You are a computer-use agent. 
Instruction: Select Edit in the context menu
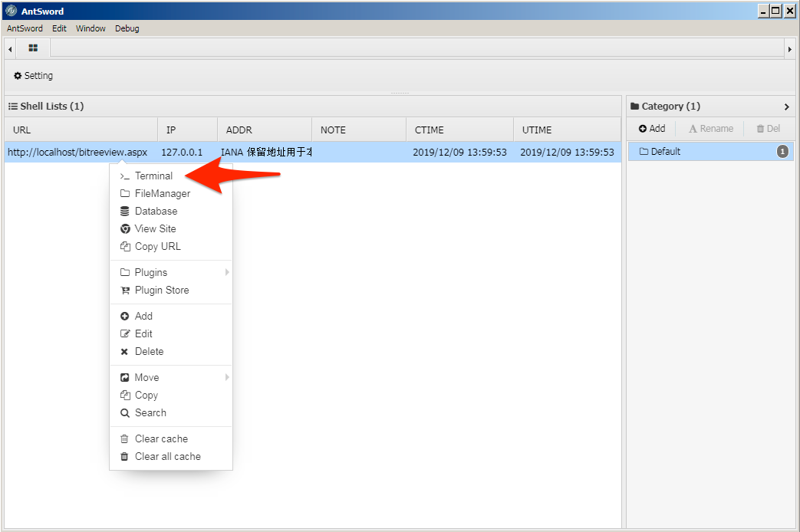click(170, 333)
